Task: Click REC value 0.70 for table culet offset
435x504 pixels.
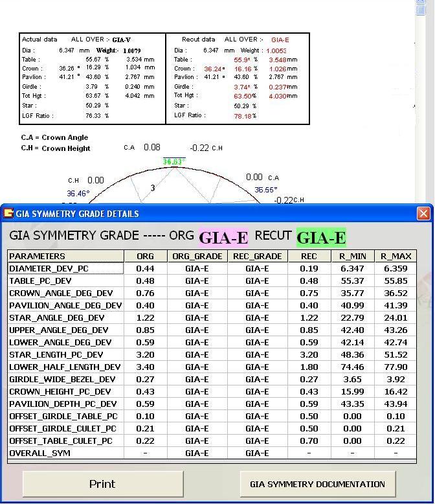Action: [309, 441]
